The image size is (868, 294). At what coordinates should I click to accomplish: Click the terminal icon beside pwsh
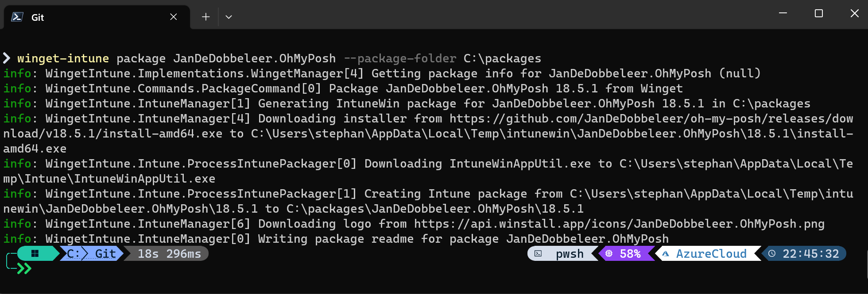(538, 254)
